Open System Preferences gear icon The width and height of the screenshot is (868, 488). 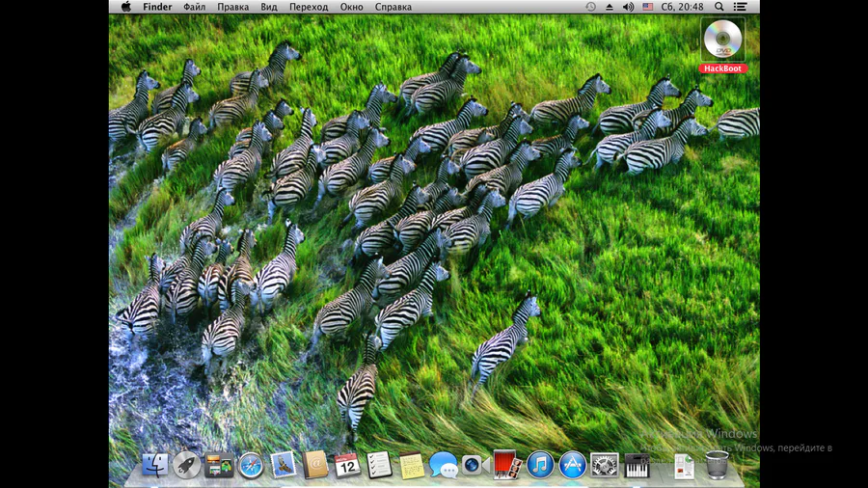(x=605, y=465)
